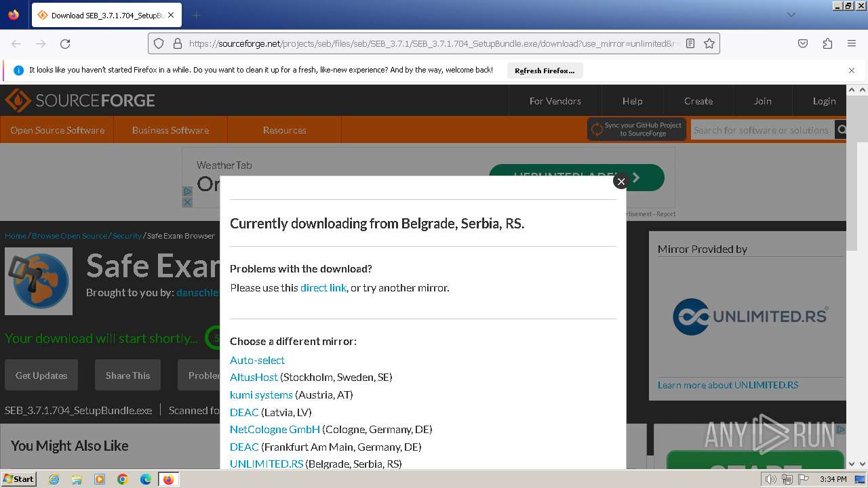868x488 pixels.
Task: Click the Get Updates button
Action: pyautogui.click(x=41, y=375)
